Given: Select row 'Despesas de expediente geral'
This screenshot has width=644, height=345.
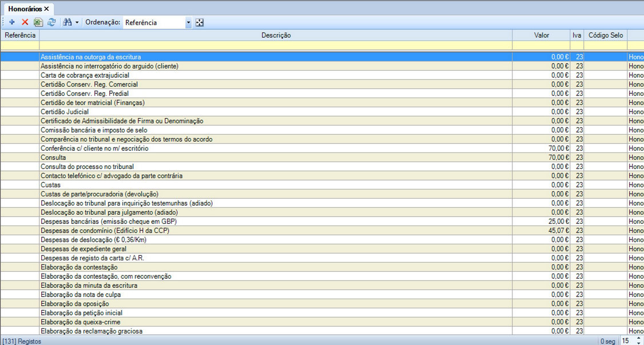Looking at the screenshot, I should [x=322, y=249].
